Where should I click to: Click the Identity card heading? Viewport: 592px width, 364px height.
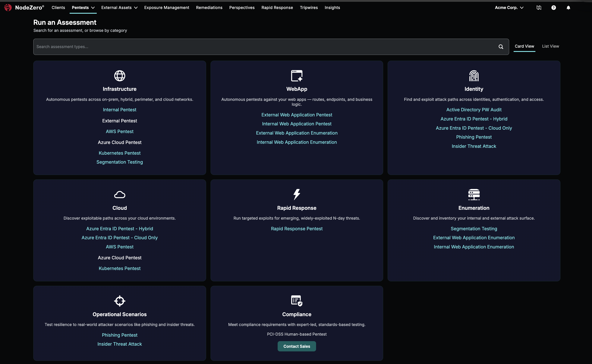tap(474, 89)
